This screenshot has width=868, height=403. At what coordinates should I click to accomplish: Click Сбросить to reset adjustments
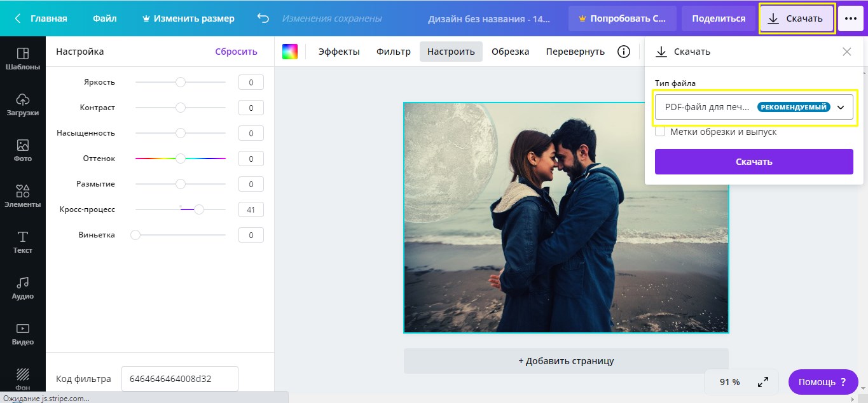pos(236,52)
